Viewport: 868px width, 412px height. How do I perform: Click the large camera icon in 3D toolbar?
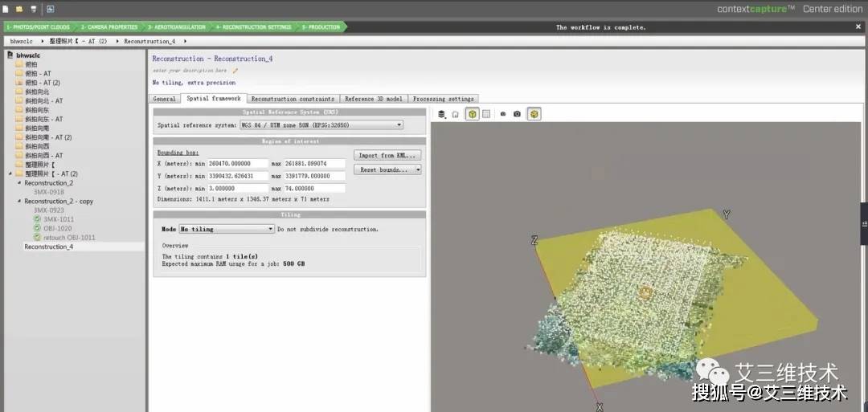pyautogui.click(x=517, y=114)
